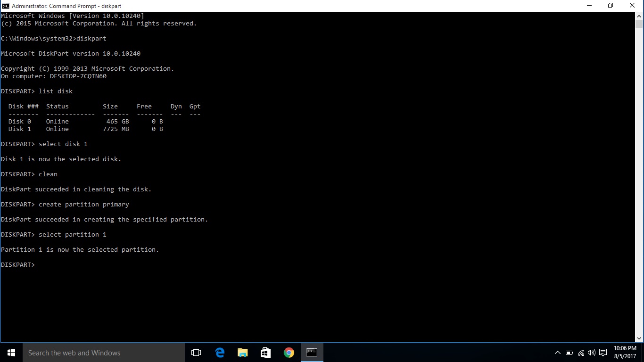Click the DISKPART> clean command line
The image size is (644, 362).
click(29, 174)
